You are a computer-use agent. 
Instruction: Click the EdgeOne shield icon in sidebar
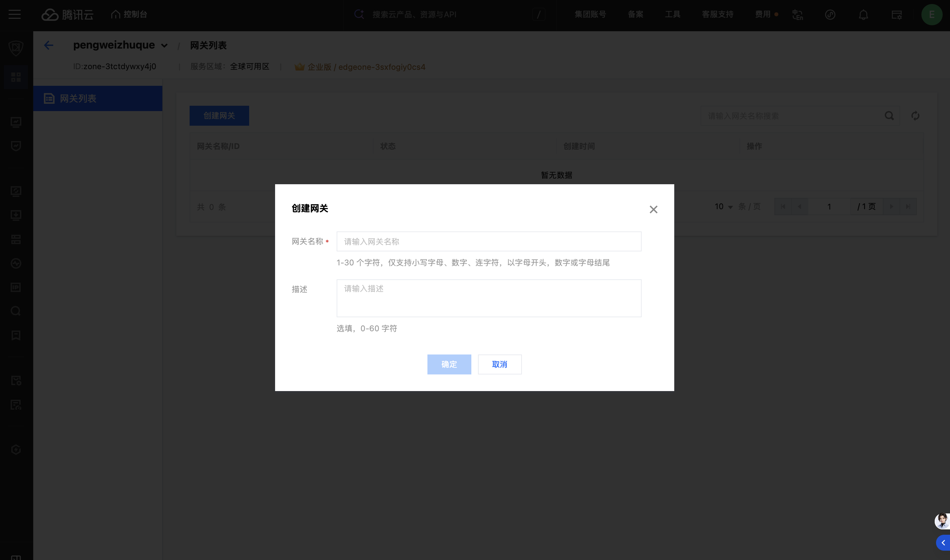tap(16, 48)
